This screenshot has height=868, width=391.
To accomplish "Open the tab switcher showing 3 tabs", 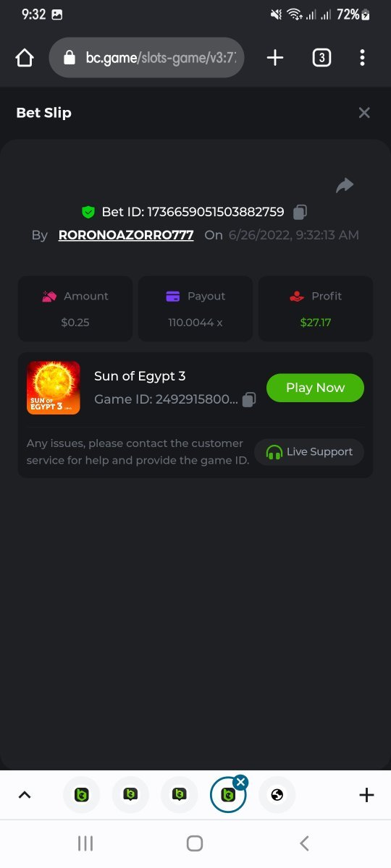I will click(x=321, y=58).
